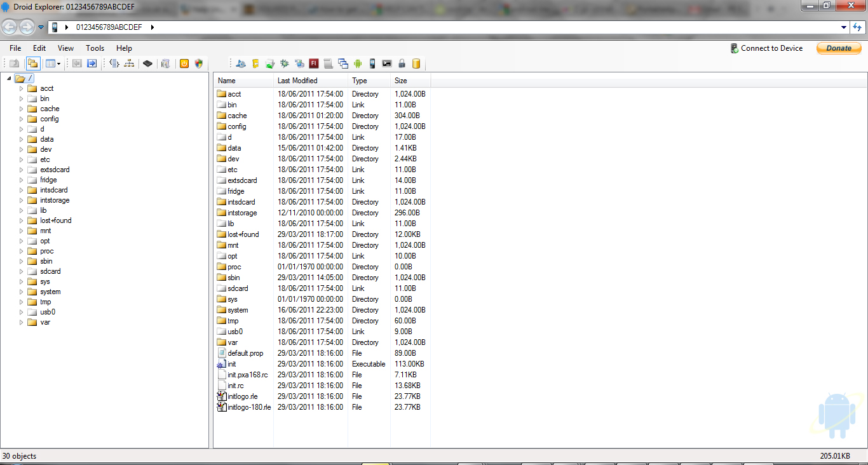868x465 pixels.
Task: Click the orange power button icon
Action: (x=184, y=64)
